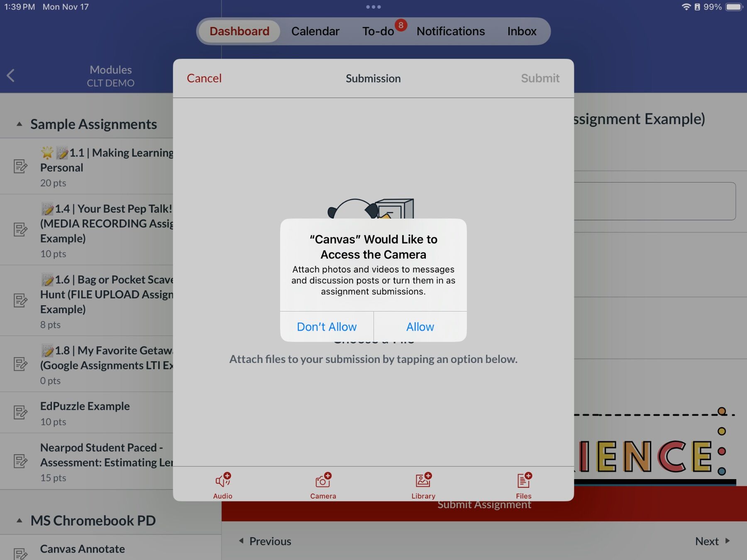Tap the Camera attachment icon
This screenshot has height=560, width=747.
coord(323,485)
